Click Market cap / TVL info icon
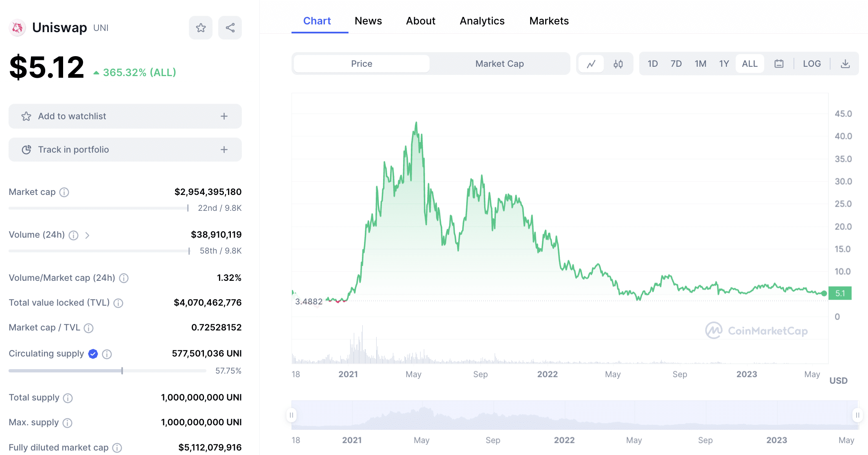 click(88, 328)
